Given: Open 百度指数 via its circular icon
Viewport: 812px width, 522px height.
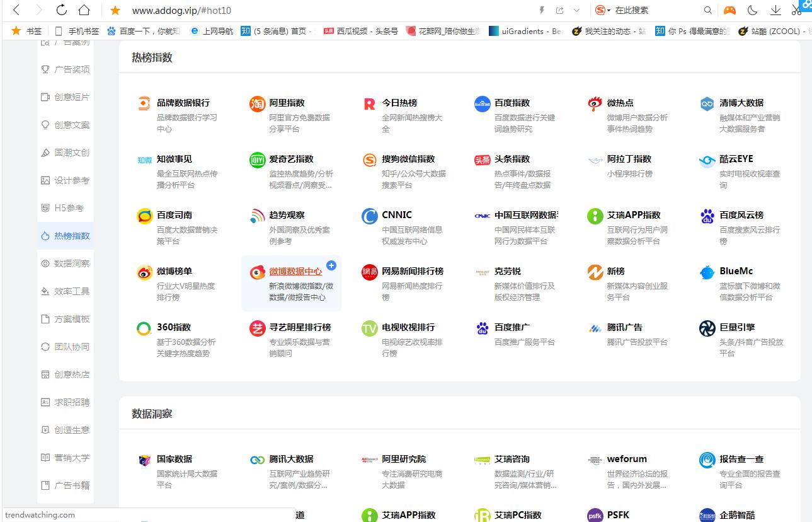Looking at the screenshot, I should (x=481, y=103).
